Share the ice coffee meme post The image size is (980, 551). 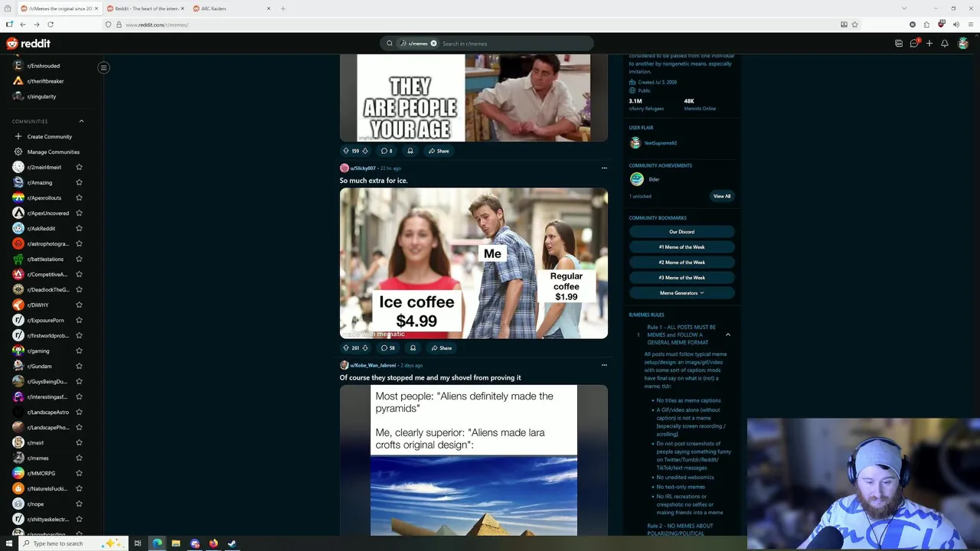(441, 348)
